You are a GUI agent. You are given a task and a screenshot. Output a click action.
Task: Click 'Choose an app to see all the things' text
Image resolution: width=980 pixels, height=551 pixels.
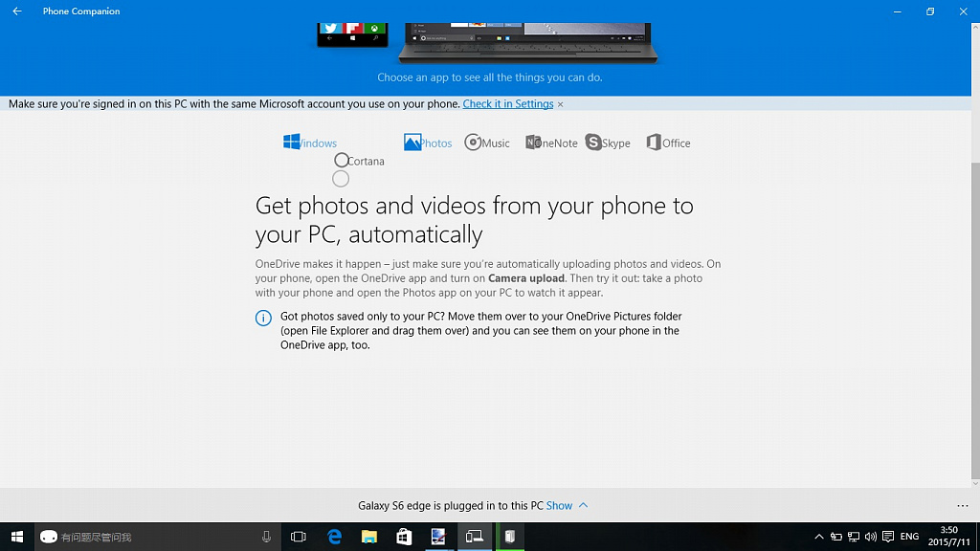click(490, 77)
